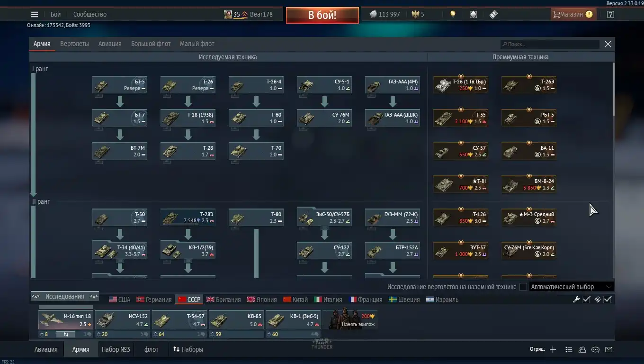Toggle the far-right auto-refill checkbox
Image resolution: width=644 pixels, height=364 pixels.
coord(608,300)
